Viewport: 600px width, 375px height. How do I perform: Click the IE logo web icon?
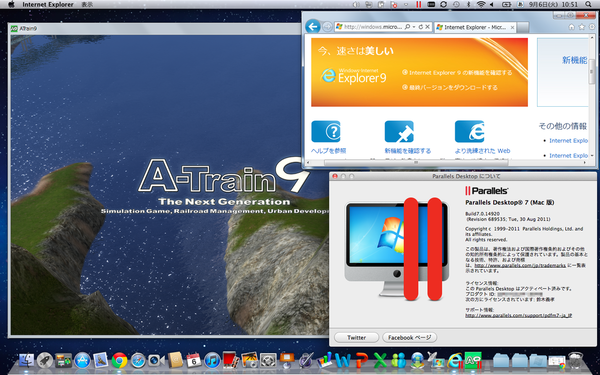pos(470,131)
